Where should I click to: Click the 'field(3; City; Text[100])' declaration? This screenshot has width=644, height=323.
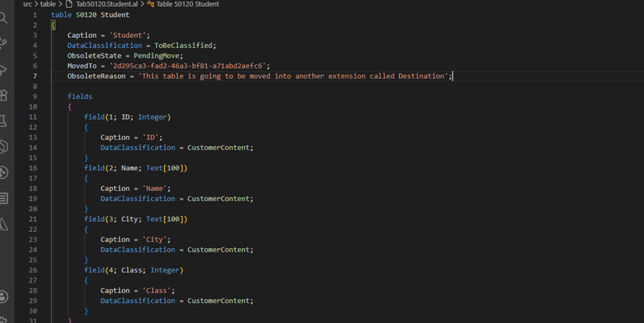click(x=136, y=219)
